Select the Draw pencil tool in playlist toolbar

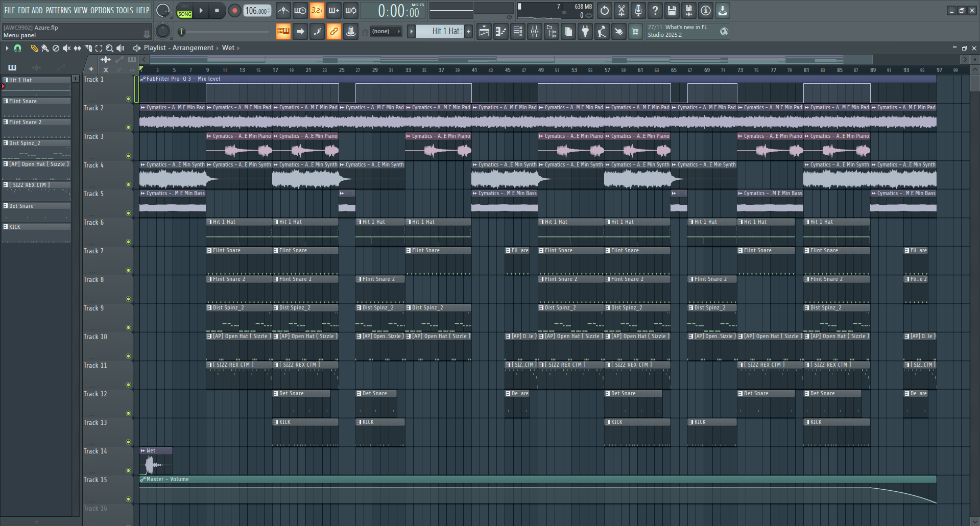click(34, 48)
